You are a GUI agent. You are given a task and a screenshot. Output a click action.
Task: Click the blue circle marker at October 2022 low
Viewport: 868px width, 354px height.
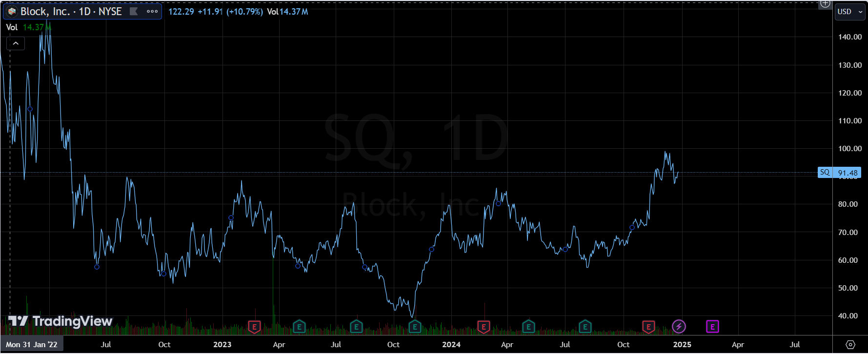(x=163, y=274)
